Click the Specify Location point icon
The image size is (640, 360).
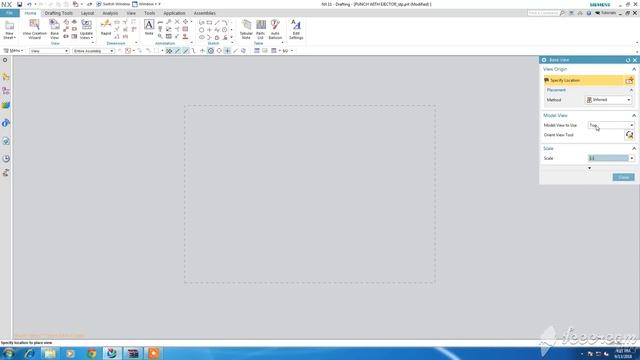[629, 80]
